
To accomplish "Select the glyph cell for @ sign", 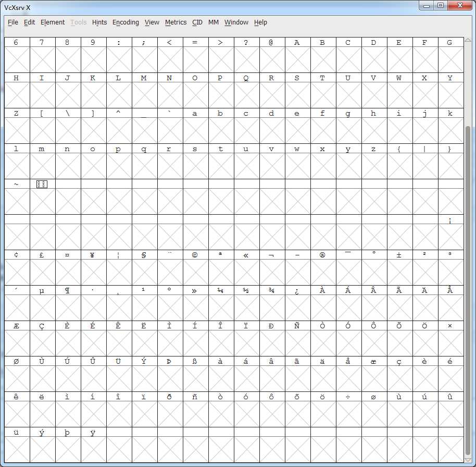I will [272, 55].
